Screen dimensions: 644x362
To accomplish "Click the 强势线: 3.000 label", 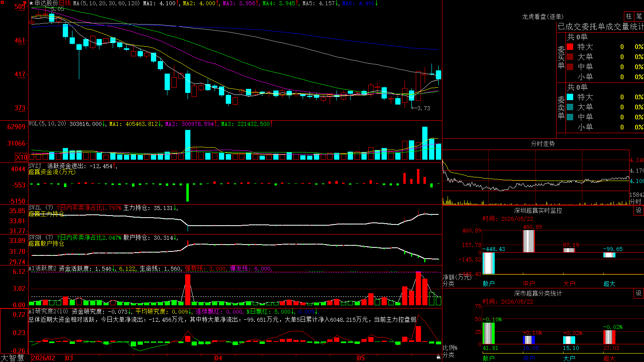I will pos(205,268).
